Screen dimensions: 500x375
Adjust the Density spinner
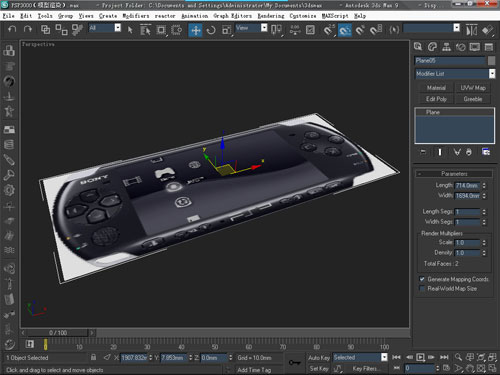(484, 253)
